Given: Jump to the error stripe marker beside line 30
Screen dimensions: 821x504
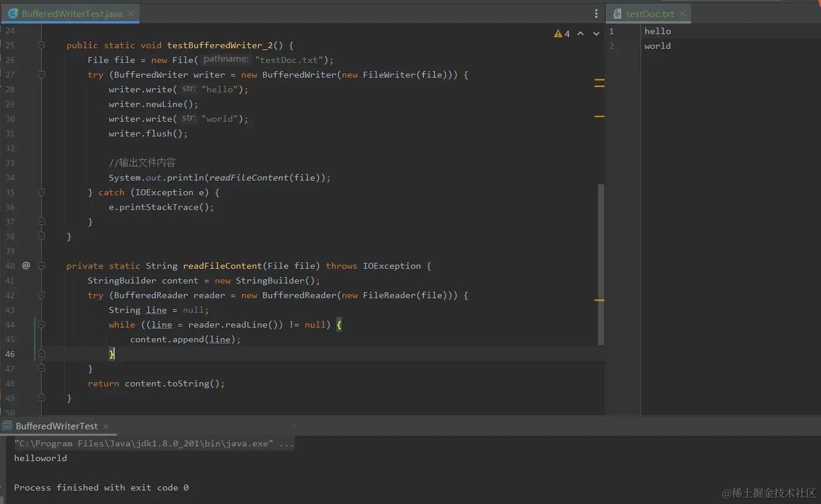Looking at the screenshot, I should coord(599,116).
